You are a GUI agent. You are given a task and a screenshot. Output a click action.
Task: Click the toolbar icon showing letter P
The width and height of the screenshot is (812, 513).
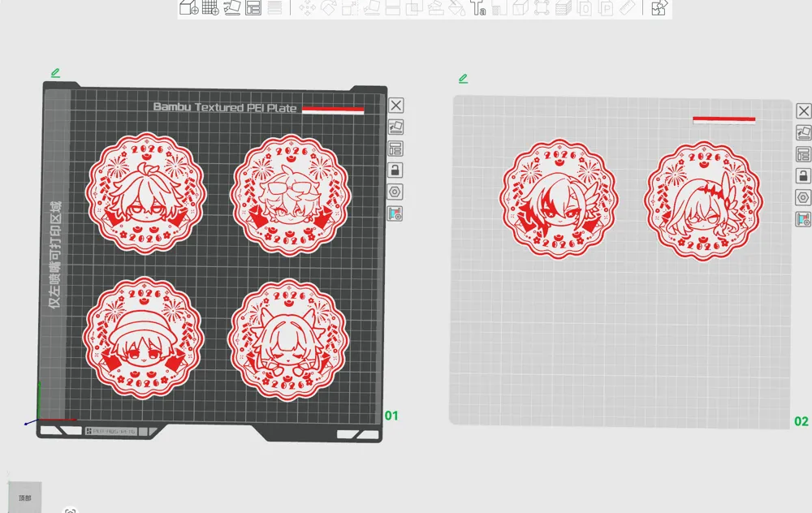point(606,8)
